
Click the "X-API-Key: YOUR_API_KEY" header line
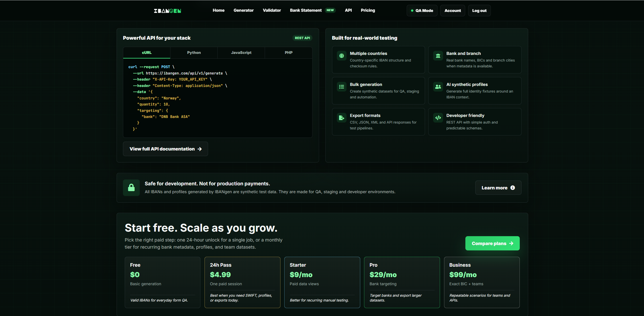172,79
